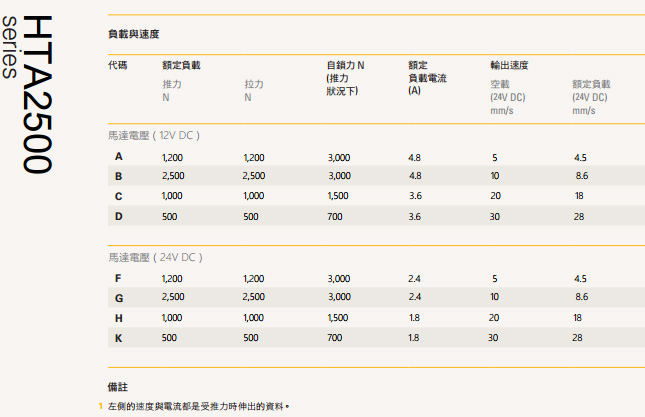Click the push force 1,200 in row A
Screen dimensions: 645x417
click(x=172, y=158)
